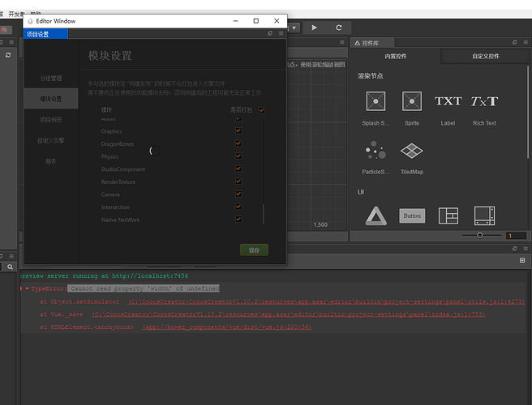This screenshot has height=405, width=532.
Task: Click the widget library scrollbar
Action: [x=528, y=113]
